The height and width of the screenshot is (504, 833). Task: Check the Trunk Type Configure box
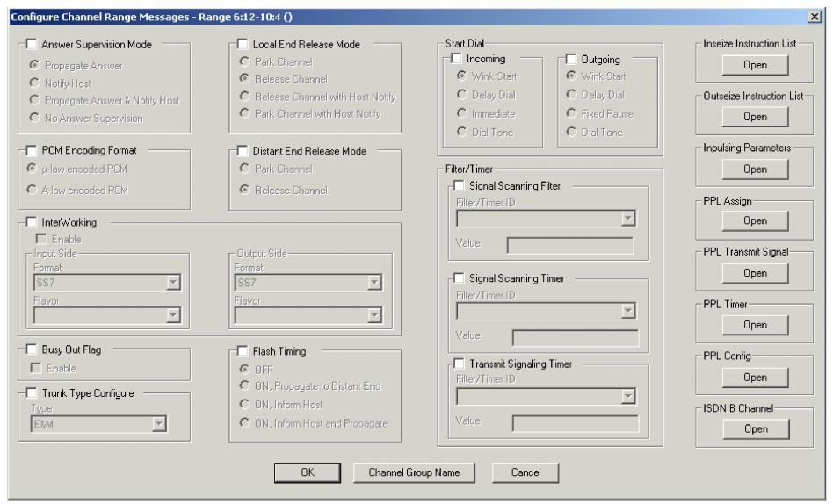click(x=33, y=393)
